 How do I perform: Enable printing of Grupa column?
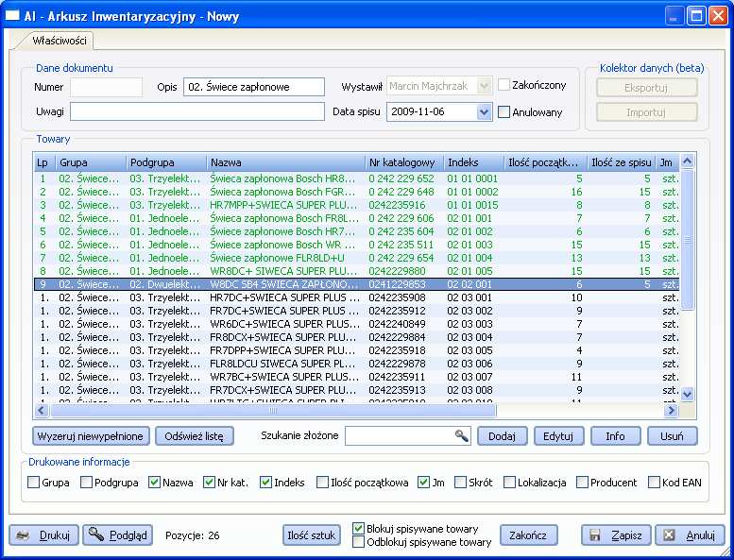[x=33, y=482]
